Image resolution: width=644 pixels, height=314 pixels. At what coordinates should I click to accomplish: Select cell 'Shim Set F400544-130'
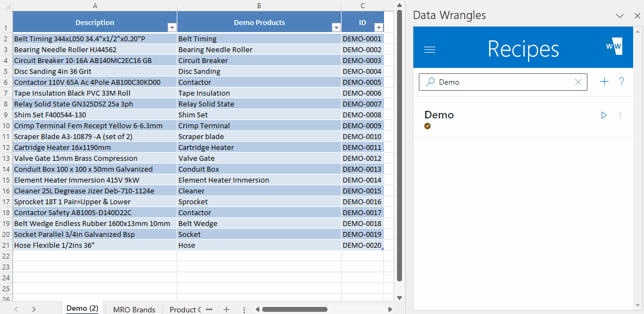[95, 115]
